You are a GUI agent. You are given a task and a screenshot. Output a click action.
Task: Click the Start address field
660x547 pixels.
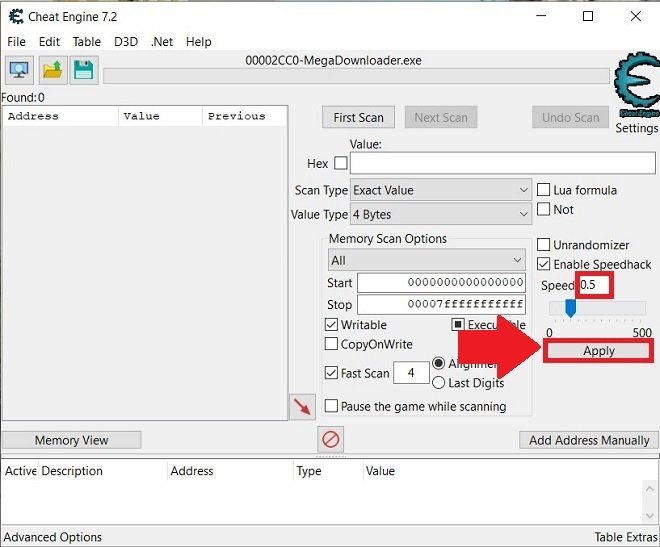[441, 283]
